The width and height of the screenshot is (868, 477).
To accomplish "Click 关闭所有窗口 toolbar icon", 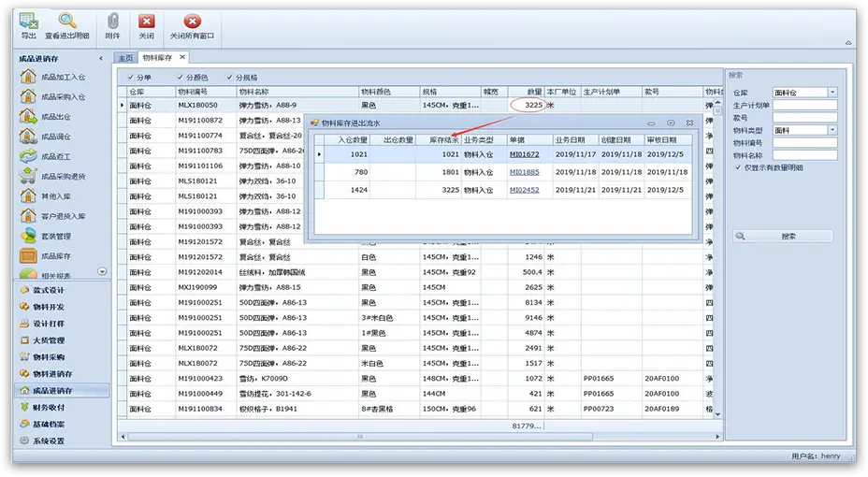I will pyautogui.click(x=192, y=25).
